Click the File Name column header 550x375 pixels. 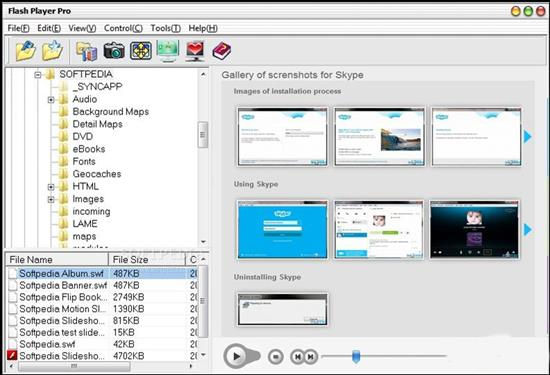click(x=57, y=260)
